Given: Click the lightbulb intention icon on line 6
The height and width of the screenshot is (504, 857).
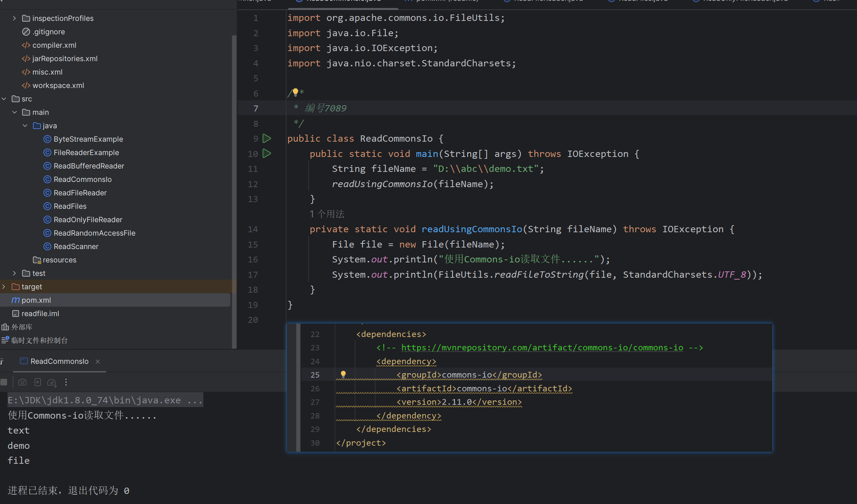Looking at the screenshot, I should (295, 92).
